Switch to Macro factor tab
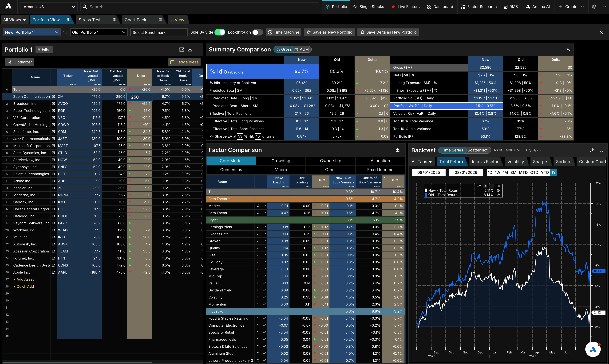Image resolution: width=609 pixels, height=364 pixels. coord(281,170)
